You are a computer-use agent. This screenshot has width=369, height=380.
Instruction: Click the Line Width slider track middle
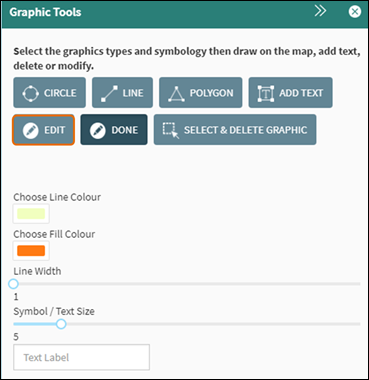(x=187, y=284)
